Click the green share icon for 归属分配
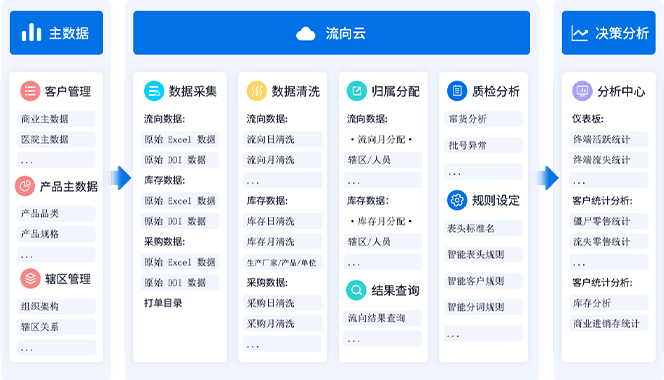The width and height of the screenshot is (664, 380). point(357,91)
